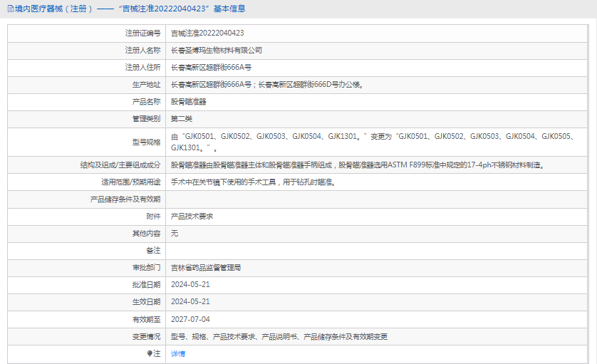The height and width of the screenshot is (364, 597).
Task: Select the 无 value in 其他内容 row
Action: pos(175,234)
